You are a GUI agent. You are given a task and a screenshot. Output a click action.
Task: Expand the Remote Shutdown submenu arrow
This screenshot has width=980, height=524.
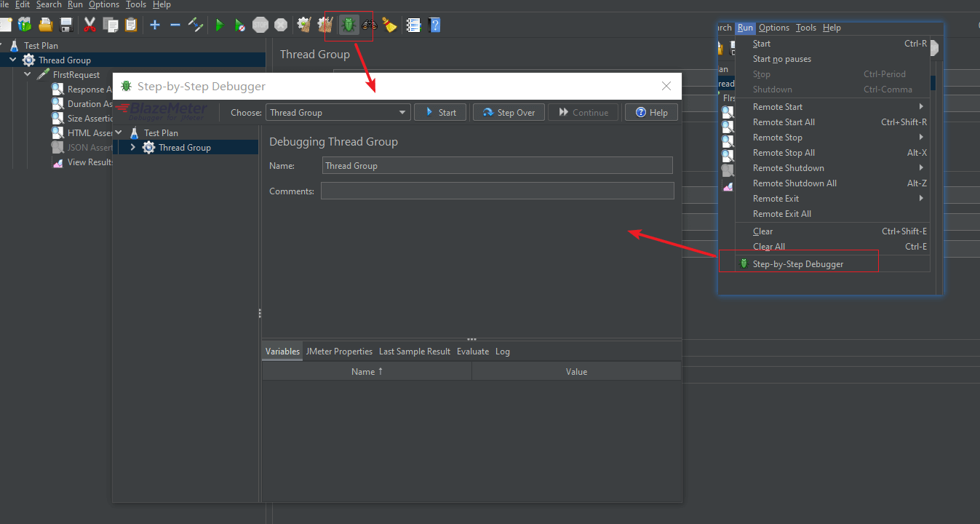[921, 168]
